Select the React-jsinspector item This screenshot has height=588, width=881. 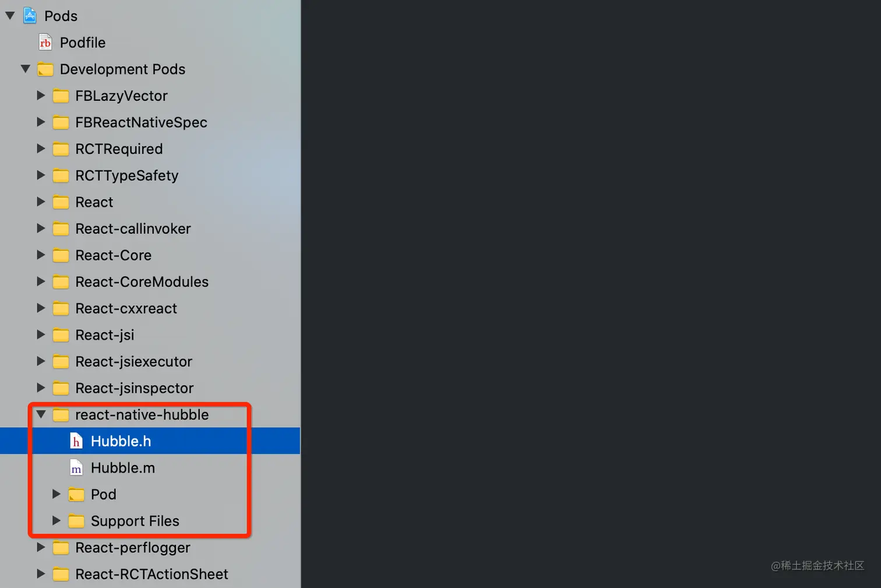[134, 388]
